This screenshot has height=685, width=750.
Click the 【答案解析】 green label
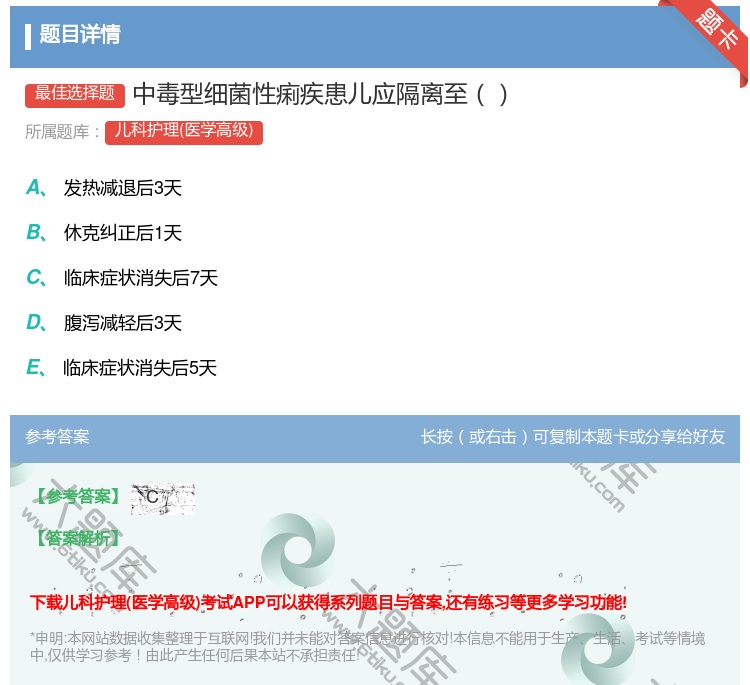pyautogui.click(x=79, y=539)
